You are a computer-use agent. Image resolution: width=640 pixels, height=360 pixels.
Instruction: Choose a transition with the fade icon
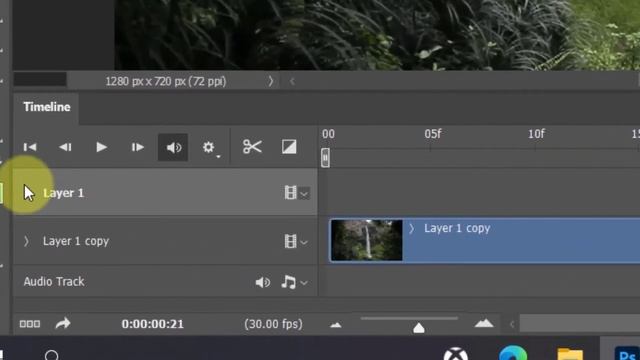point(289,147)
